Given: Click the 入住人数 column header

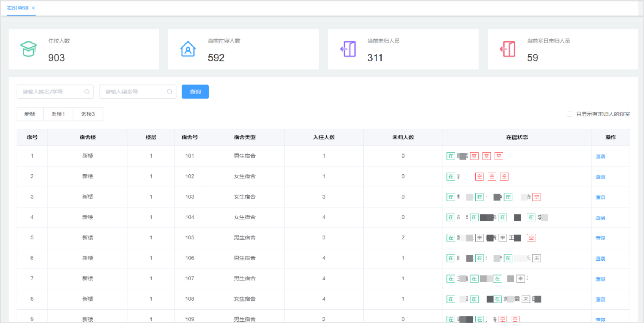Looking at the screenshot, I should pyautogui.click(x=324, y=137).
